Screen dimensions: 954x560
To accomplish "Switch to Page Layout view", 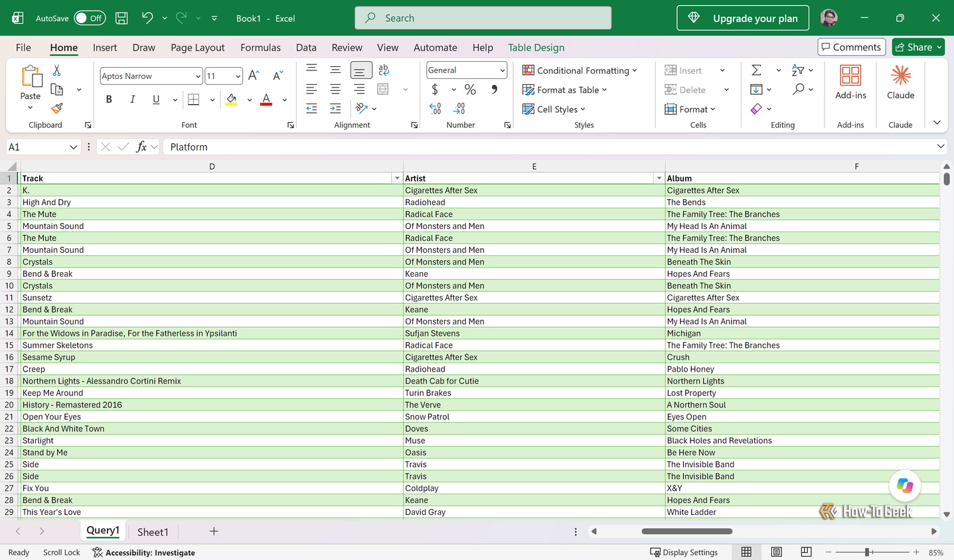I will coord(776,552).
